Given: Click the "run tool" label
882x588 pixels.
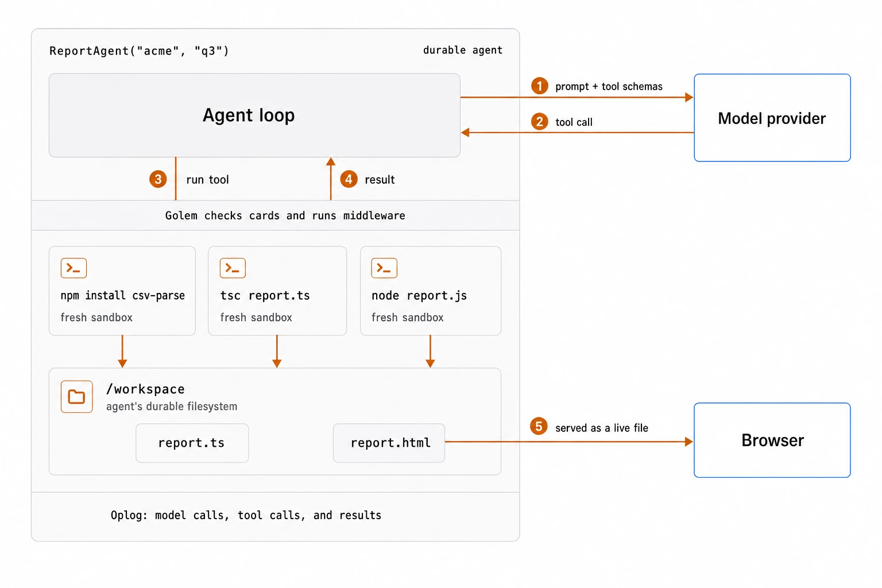Looking at the screenshot, I should 207,180.
